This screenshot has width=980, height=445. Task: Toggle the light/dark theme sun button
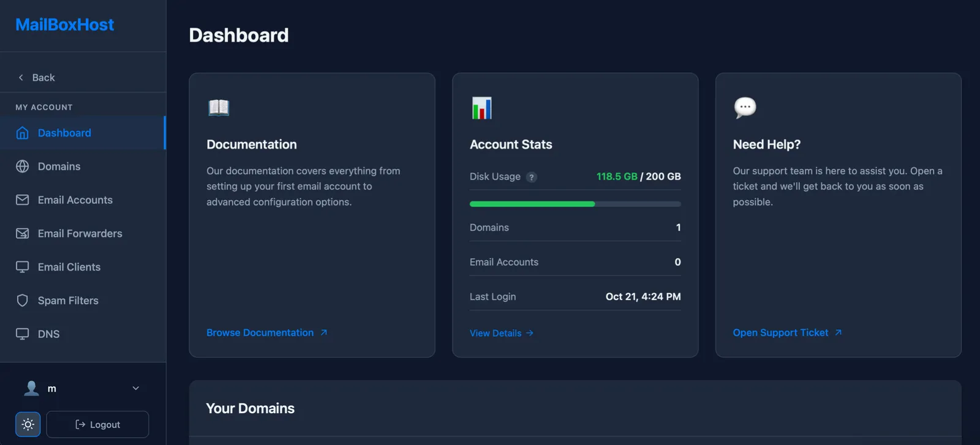coord(28,424)
